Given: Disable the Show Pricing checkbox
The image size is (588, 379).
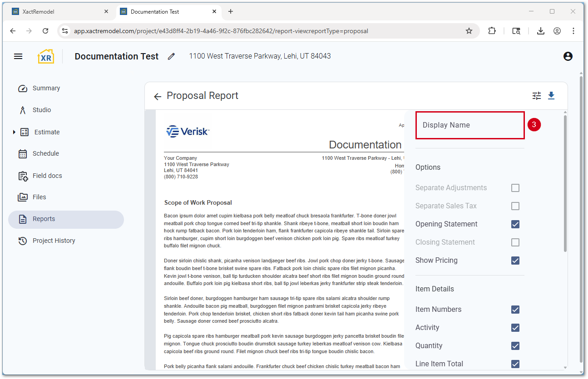Looking at the screenshot, I should (x=515, y=261).
